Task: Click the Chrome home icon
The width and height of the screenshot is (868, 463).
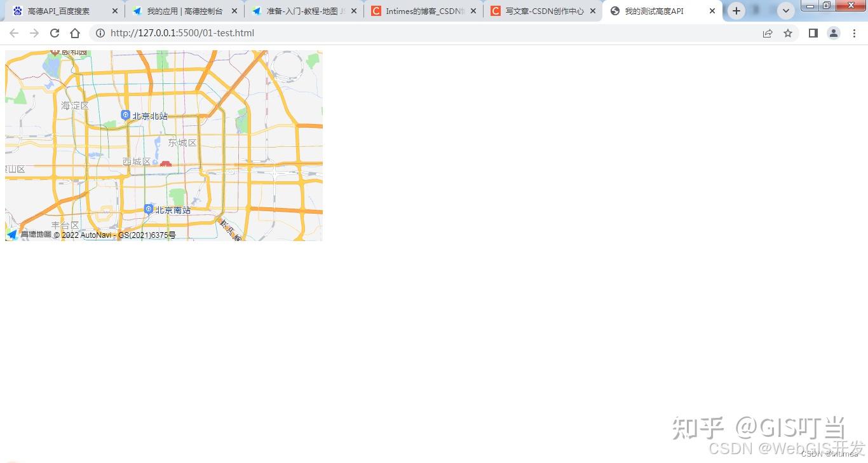Action: coord(75,33)
